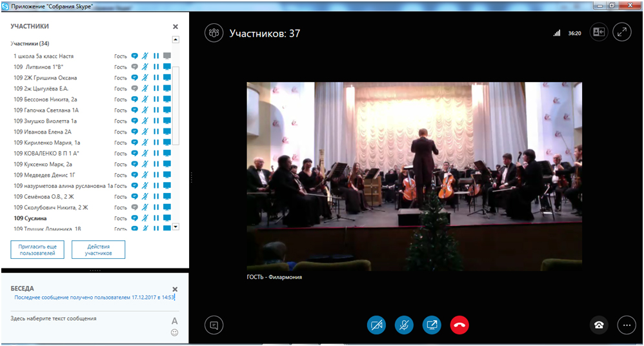Click Пригласить еще пользователей button
644x346 pixels.
click(x=37, y=250)
